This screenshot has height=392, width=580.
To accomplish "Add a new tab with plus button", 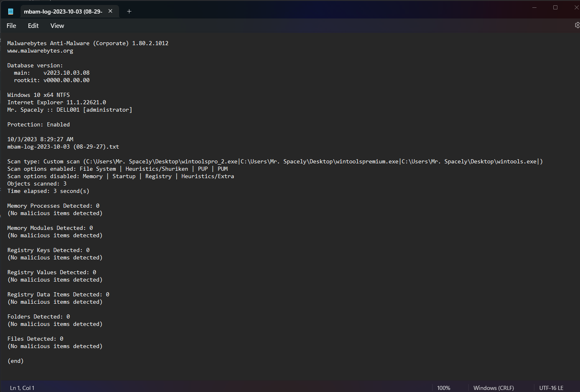I will (x=129, y=11).
